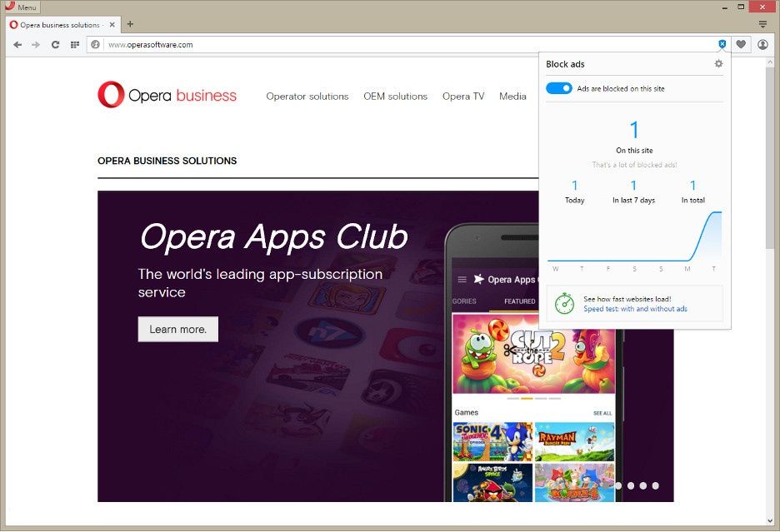The height and width of the screenshot is (532, 780).
Task: Open the Media menu item
Action: [512, 97]
